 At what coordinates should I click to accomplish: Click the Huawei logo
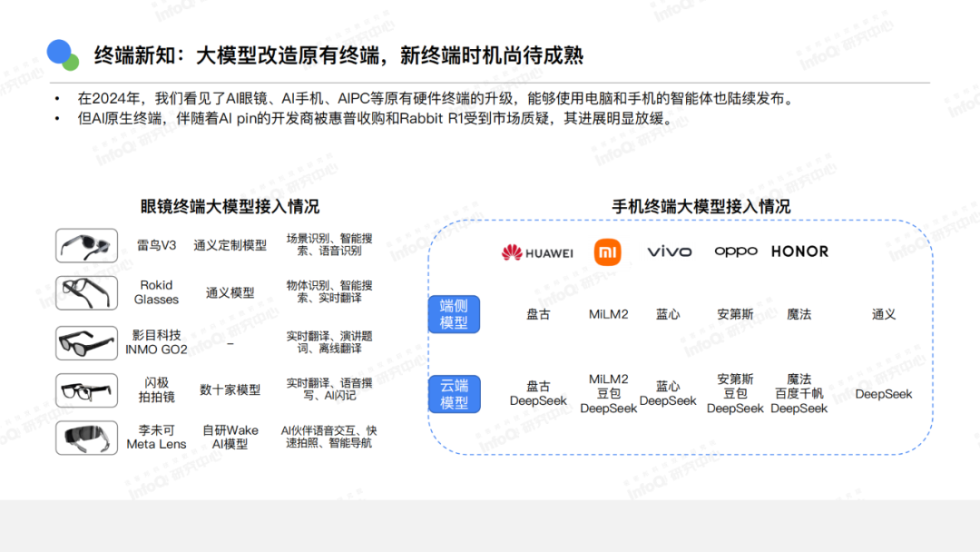[537, 252]
